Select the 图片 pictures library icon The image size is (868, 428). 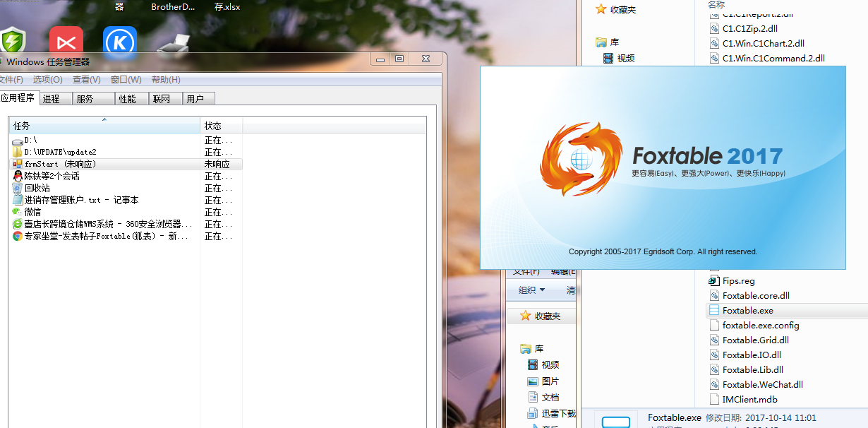click(x=534, y=381)
